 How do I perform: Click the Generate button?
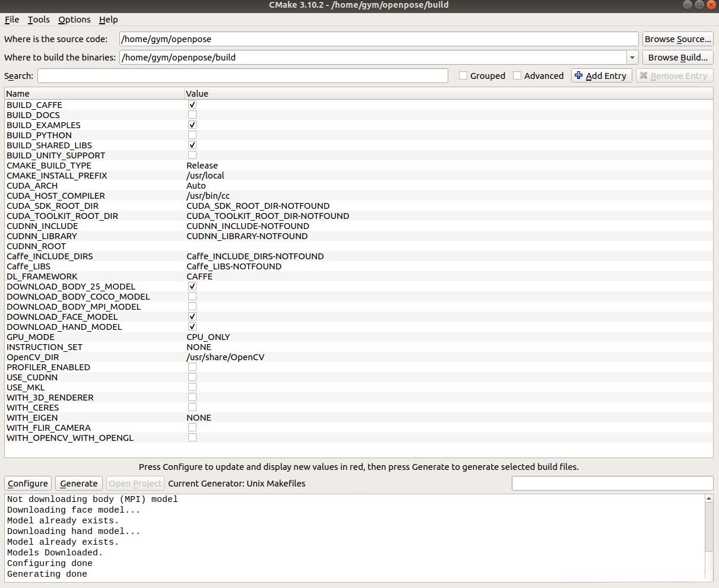[79, 484]
